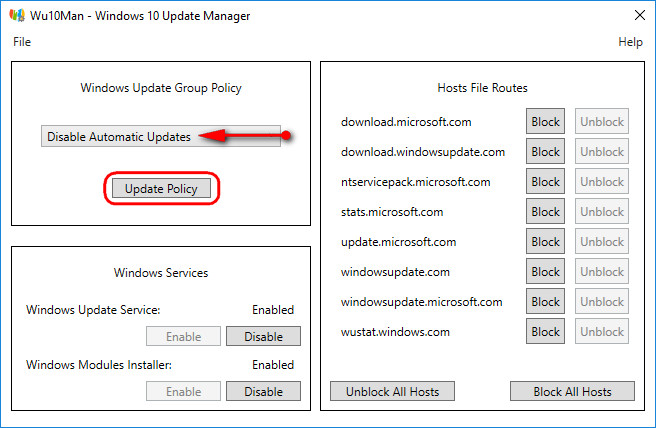Screen dimensions: 656x428
Task: Select the ntservicepack.microsoft.com host label
Action: tap(415, 182)
